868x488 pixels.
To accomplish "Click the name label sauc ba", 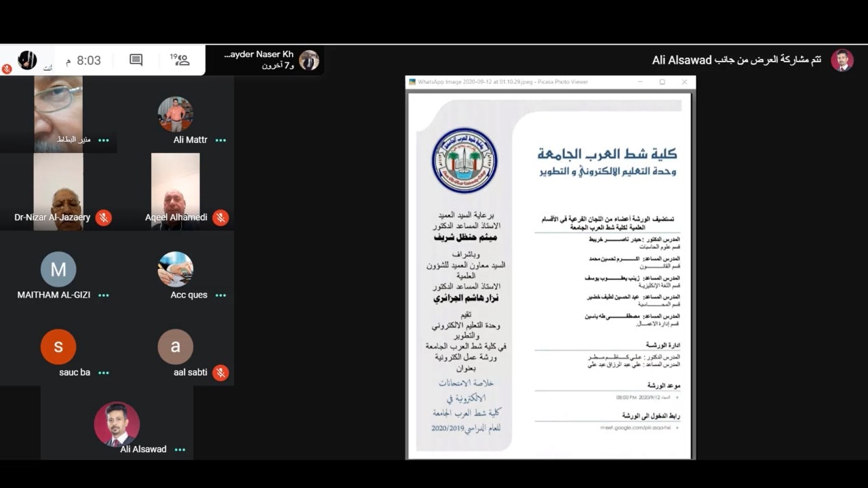I will coord(75,372).
